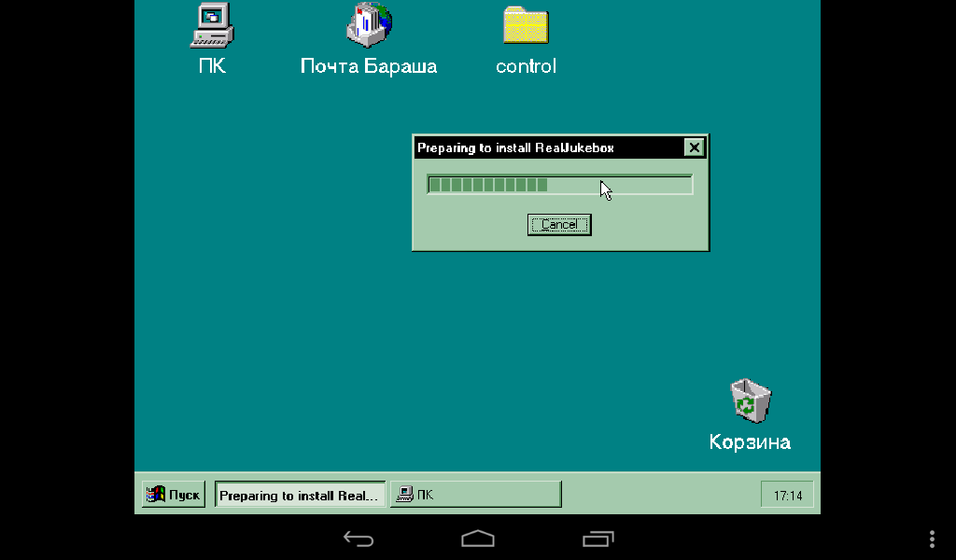Click the Почта Бараша label text
956x560 pixels.
click(x=369, y=66)
